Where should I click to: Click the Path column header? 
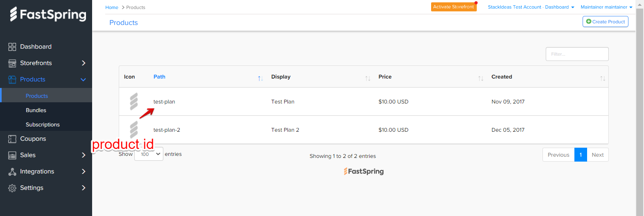tap(159, 76)
